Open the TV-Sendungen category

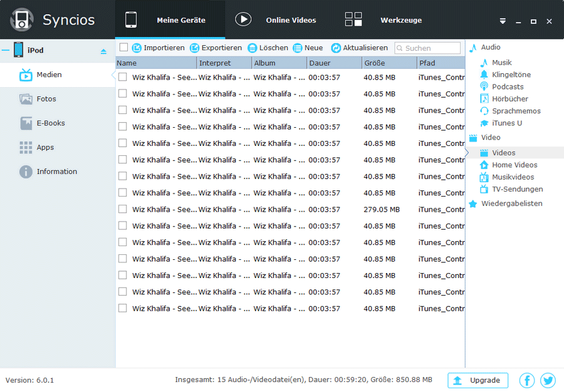[511, 189]
